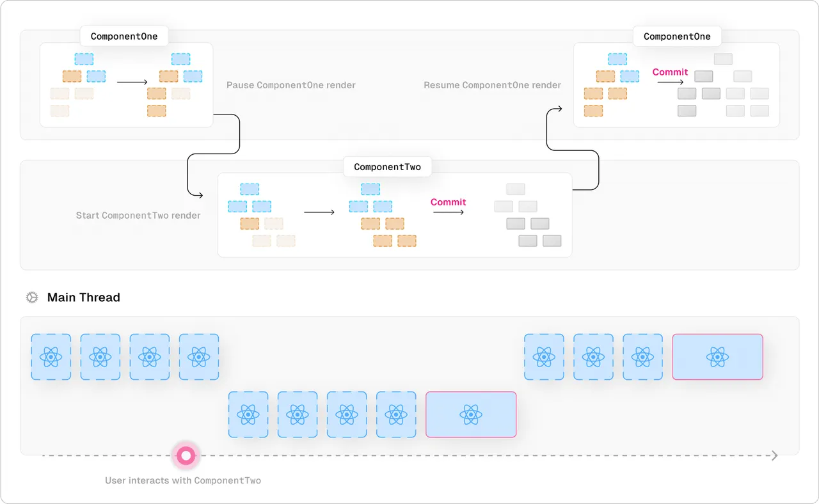
Task: Select the first React block of the lower row
Action: coord(248,414)
